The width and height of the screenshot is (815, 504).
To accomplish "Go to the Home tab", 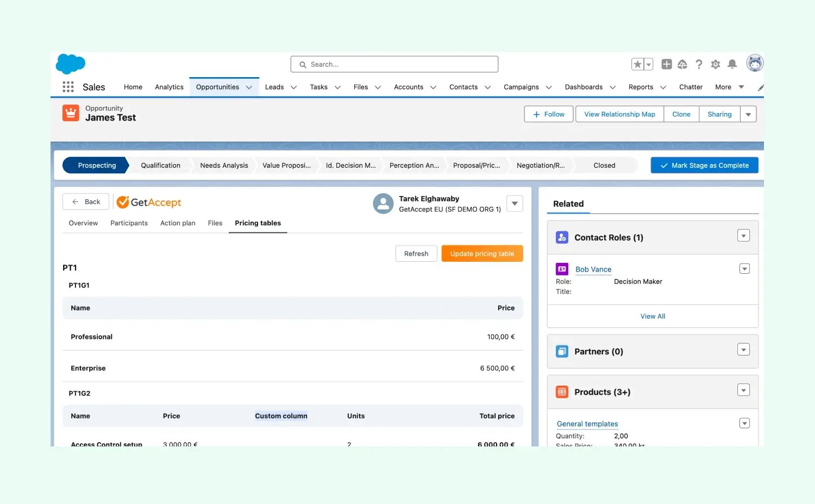I will click(x=133, y=87).
